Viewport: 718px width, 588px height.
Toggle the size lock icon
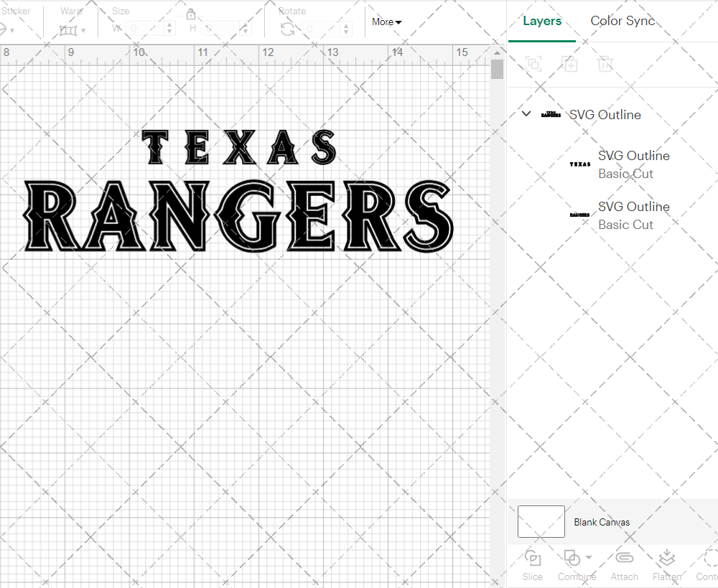tap(191, 14)
